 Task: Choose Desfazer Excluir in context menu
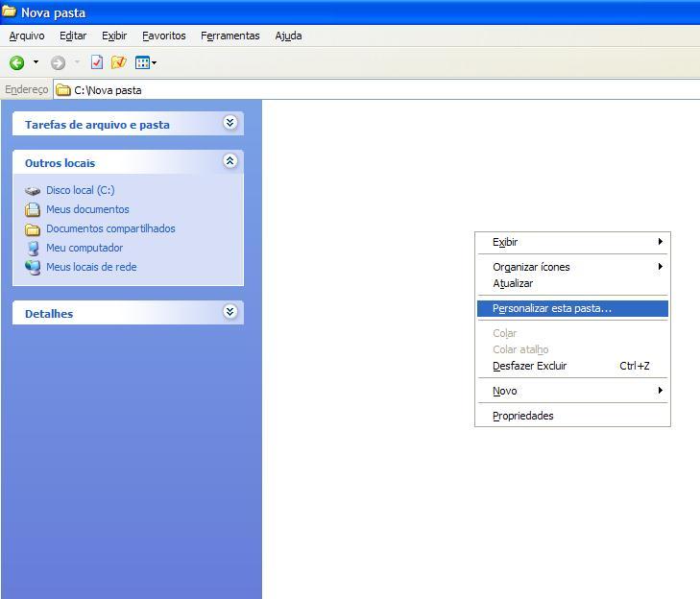pyautogui.click(x=572, y=366)
